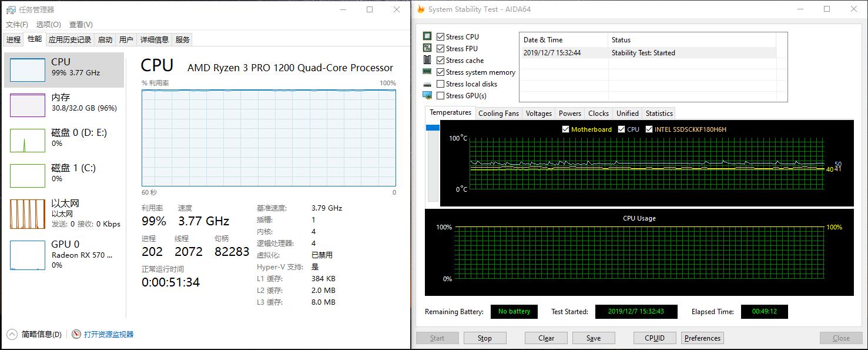Select the CPU usage graph thumbnail in sidebar
This screenshot has height=350, width=868.
pos(27,70)
